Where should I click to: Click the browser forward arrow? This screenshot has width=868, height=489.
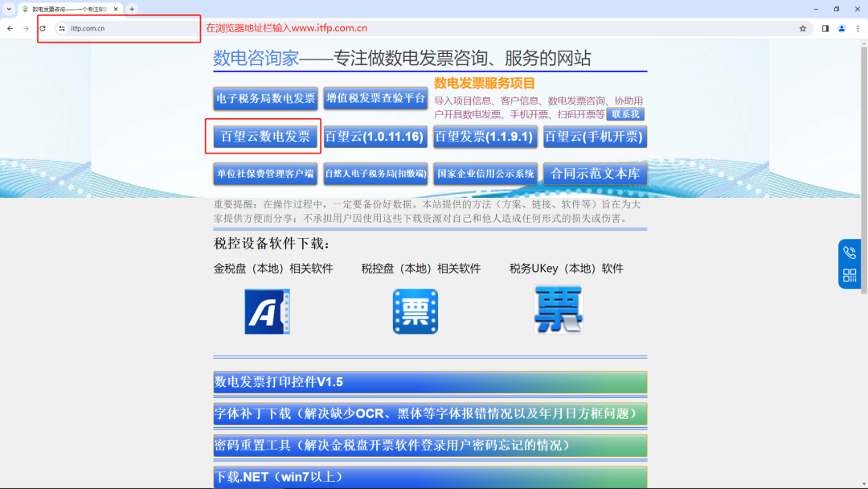(26, 28)
